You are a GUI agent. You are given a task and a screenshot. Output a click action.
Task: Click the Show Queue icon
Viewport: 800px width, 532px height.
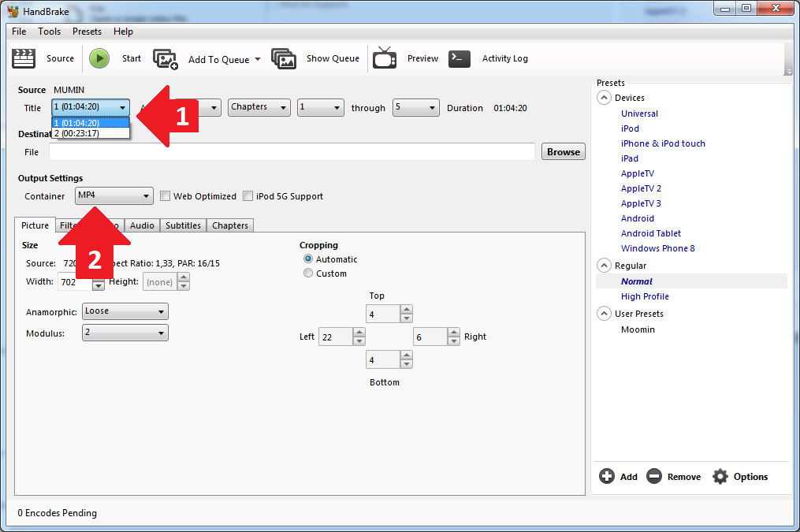284,59
